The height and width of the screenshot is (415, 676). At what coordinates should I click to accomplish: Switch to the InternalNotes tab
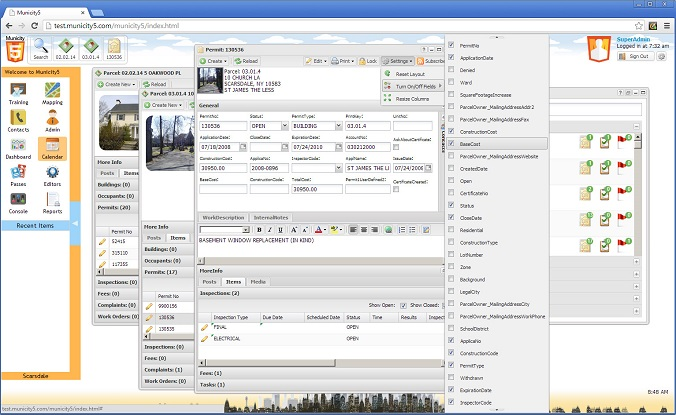pyautogui.click(x=271, y=217)
